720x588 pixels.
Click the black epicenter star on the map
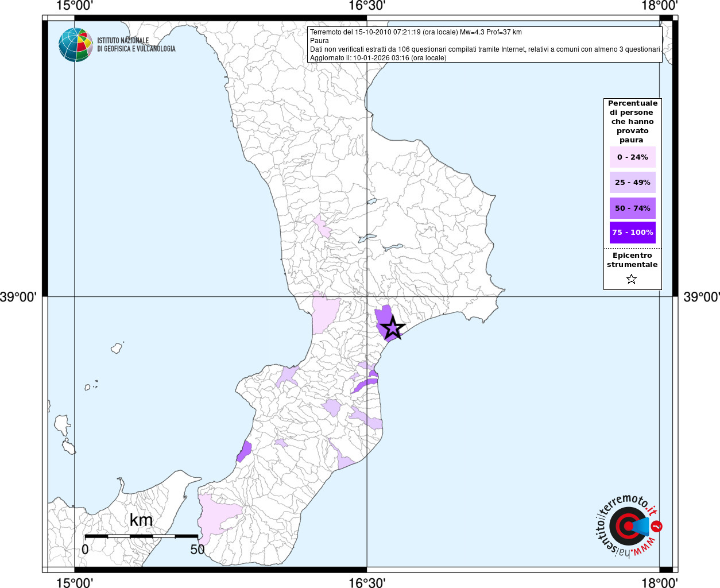[x=393, y=328]
